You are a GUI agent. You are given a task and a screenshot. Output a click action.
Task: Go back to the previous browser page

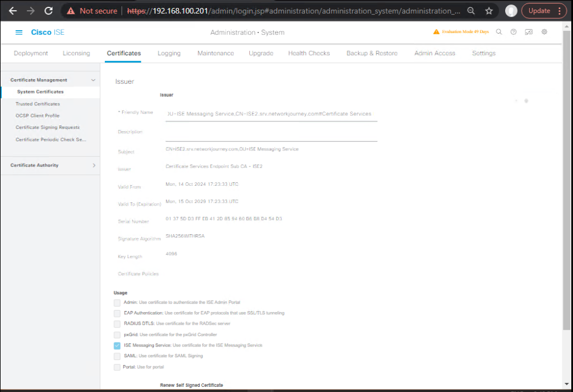point(13,11)
